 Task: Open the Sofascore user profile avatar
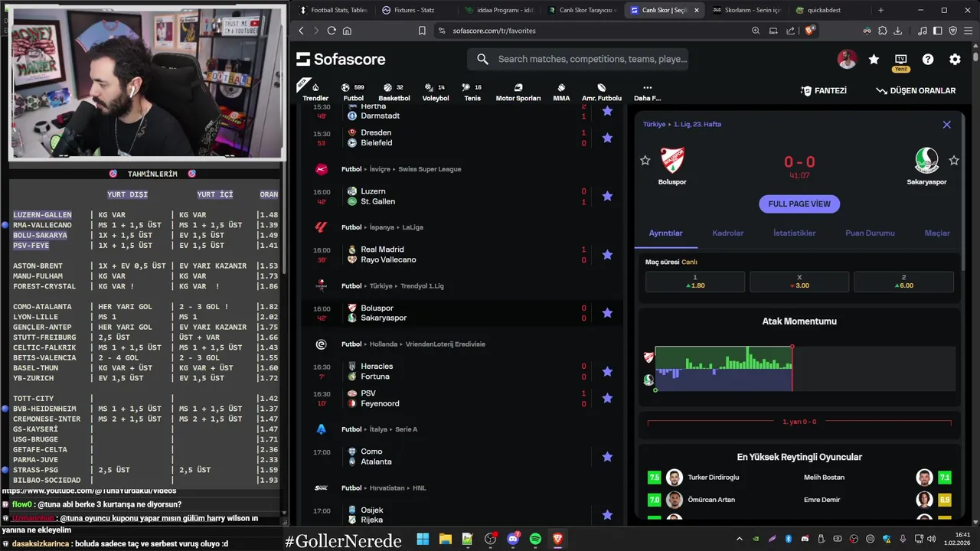[847, 59]
